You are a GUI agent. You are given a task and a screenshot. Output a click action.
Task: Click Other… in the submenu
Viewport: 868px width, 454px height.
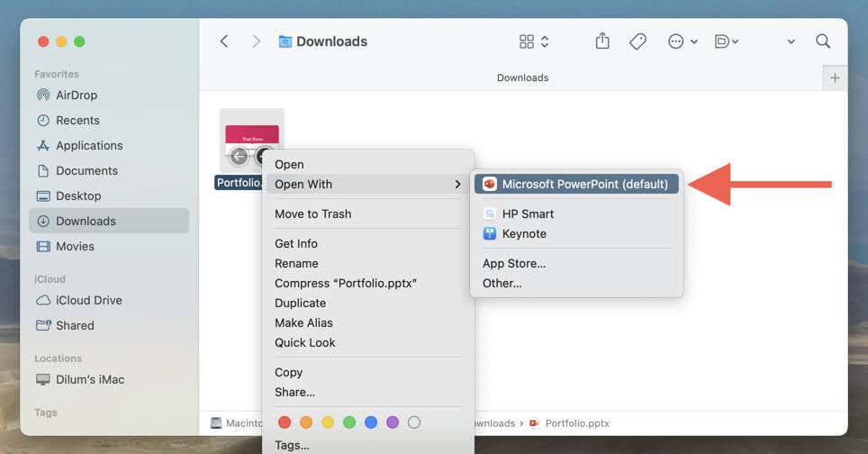[x=502, y=284]
